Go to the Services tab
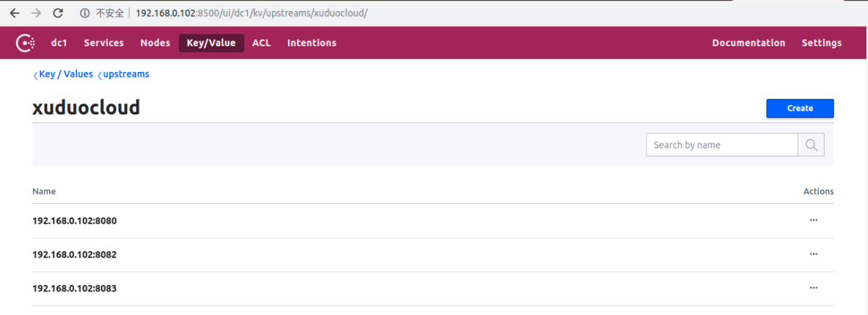The width and height of the screenshot is (868, 315). pos(103,43)
